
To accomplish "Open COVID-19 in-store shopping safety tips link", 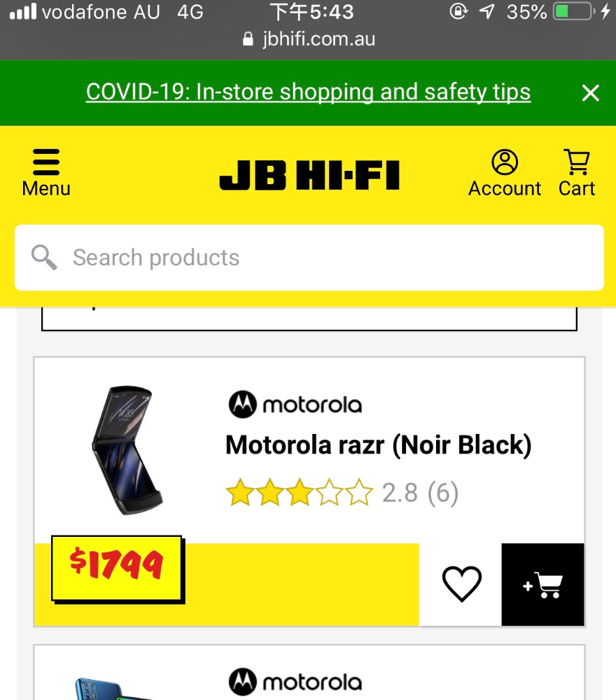I will click(x=308, y=92).
